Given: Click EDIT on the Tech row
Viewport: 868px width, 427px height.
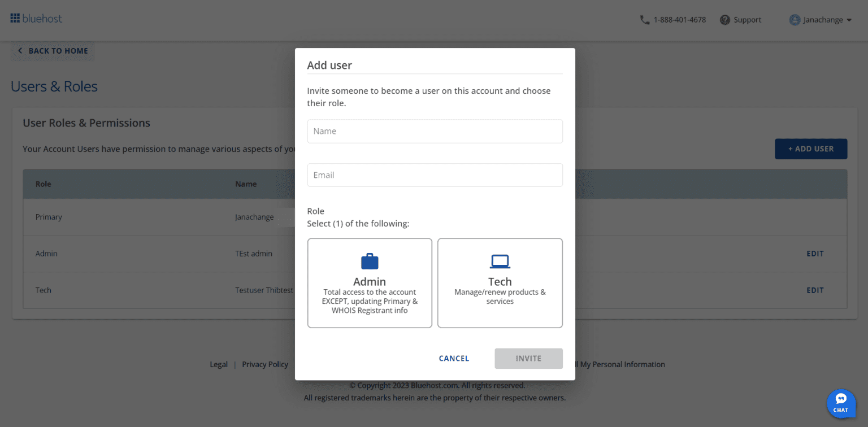Looking at the screenshot, I should coord(815,290).
